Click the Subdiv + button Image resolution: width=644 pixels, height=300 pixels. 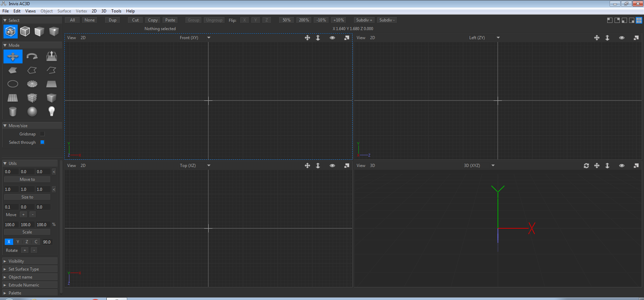364,20
